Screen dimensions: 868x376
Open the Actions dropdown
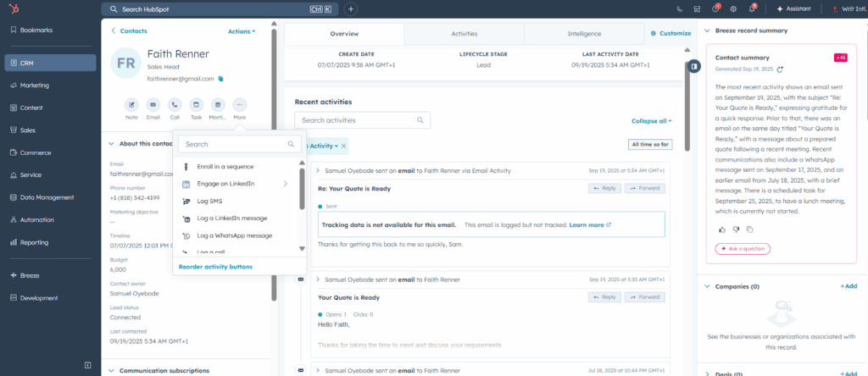pos(241,31)
